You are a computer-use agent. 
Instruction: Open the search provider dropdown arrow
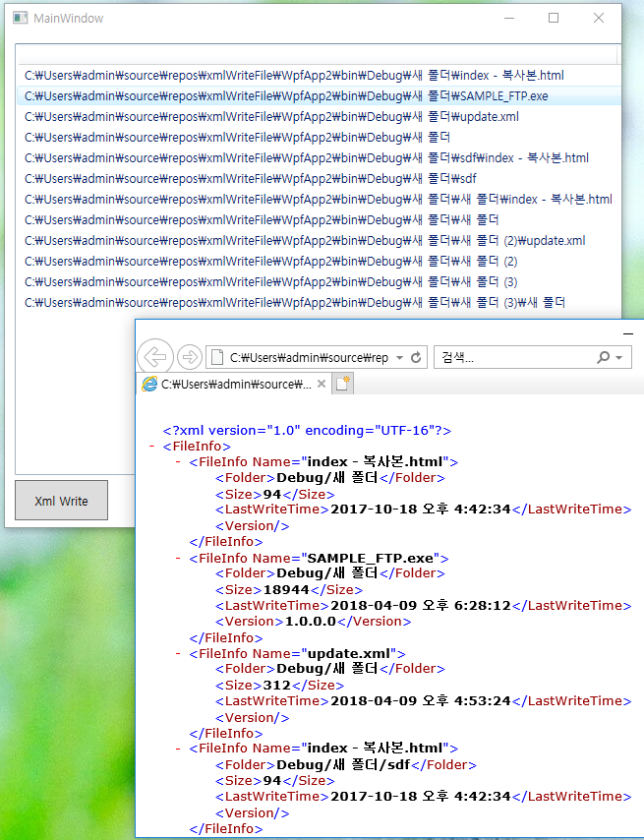[x=619, y=358]
